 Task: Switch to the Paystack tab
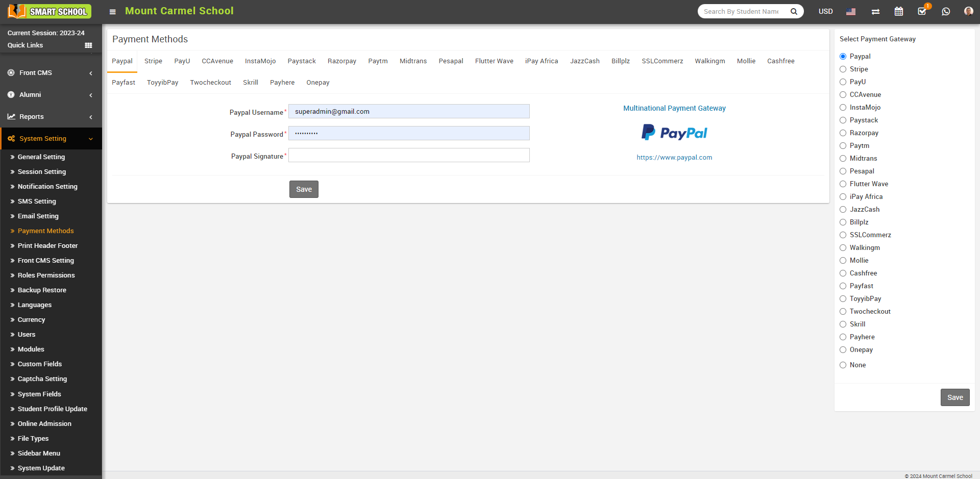pyautogui.click(x=302, y=61)
